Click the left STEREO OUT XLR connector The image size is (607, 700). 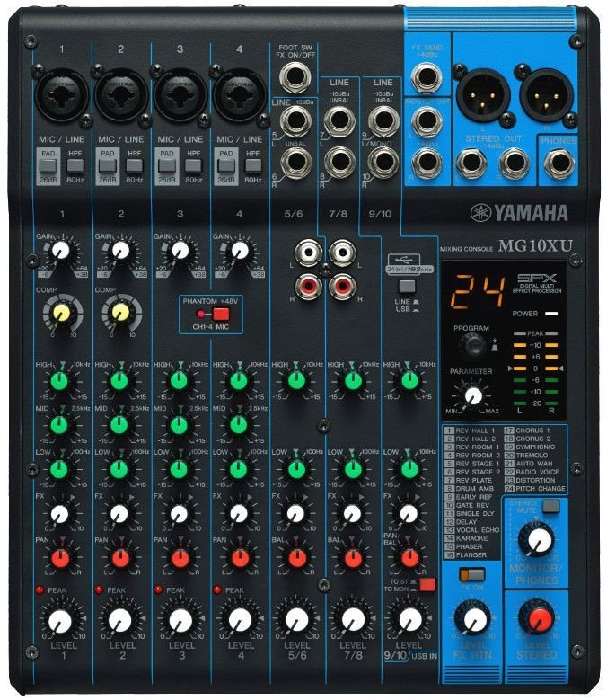click(x=483, y=94)
